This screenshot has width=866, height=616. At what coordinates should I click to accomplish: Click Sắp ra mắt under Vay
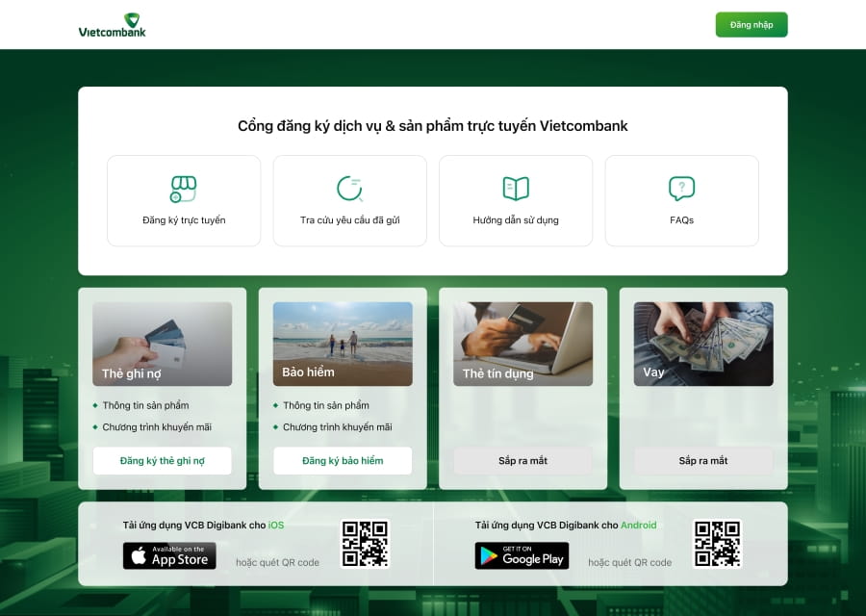(703, 461)
